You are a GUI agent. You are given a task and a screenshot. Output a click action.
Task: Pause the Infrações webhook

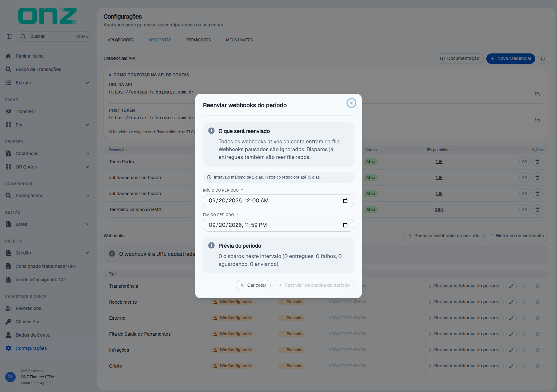click(x=537, y=350)
